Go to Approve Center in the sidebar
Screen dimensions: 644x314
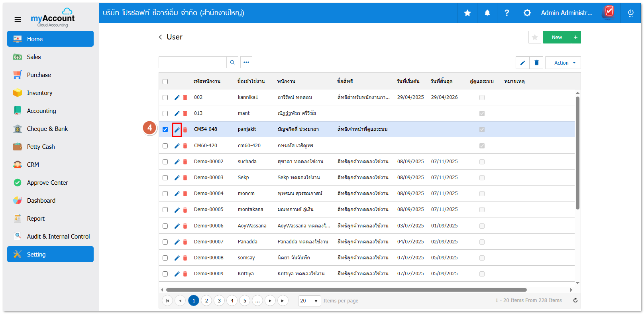(x=47, y=183)
